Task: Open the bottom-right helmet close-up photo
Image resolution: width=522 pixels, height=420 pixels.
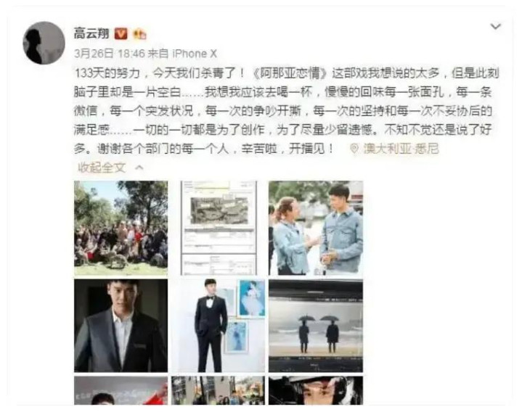Action: pyautogui.click(x=316, y=390)
